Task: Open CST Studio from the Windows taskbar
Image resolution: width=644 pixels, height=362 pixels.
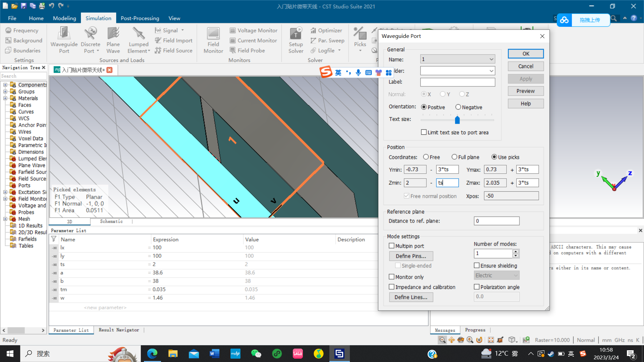Action: pyautogui.click(x=339, y=354)
